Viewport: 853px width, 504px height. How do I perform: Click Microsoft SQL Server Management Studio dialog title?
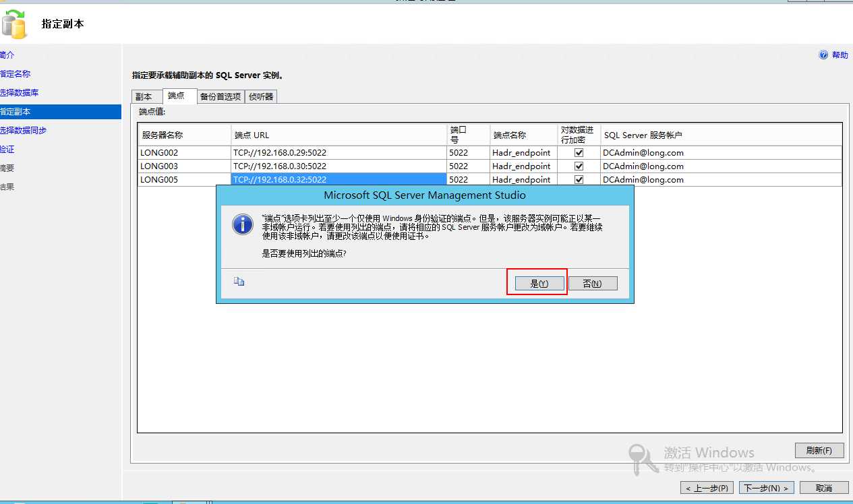(x=425, y=195)
